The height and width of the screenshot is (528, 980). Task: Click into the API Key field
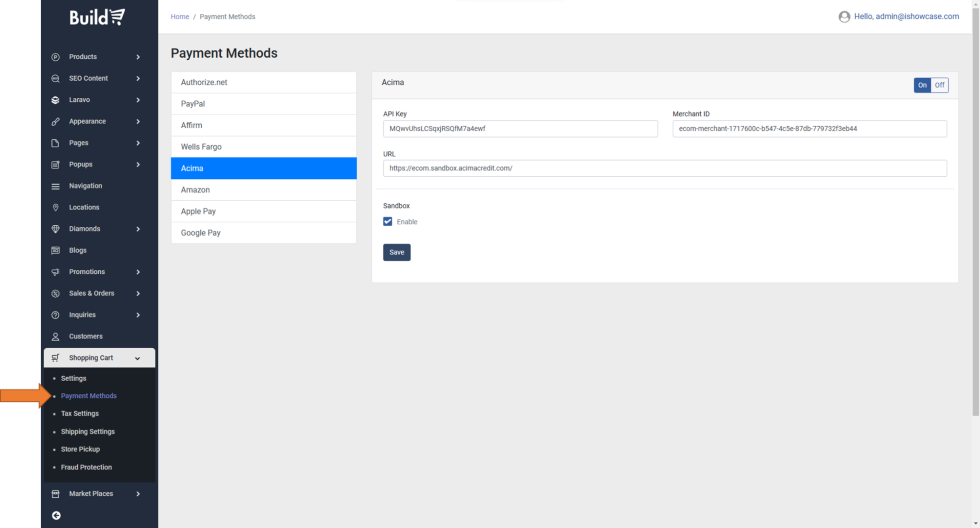click(x=520, y=129)
